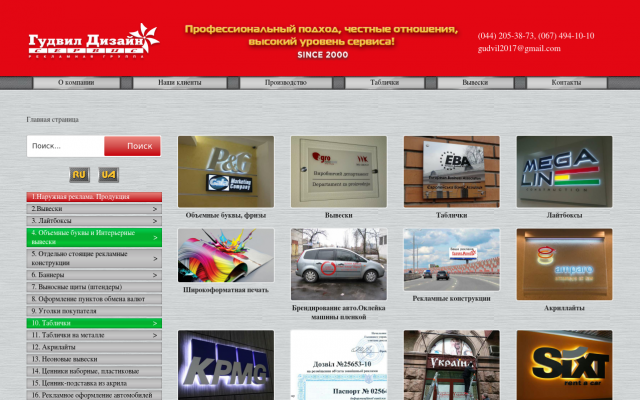The image size is (640, 400).
Task: Open the Agro signboard thumbnail
Action: 339,171
